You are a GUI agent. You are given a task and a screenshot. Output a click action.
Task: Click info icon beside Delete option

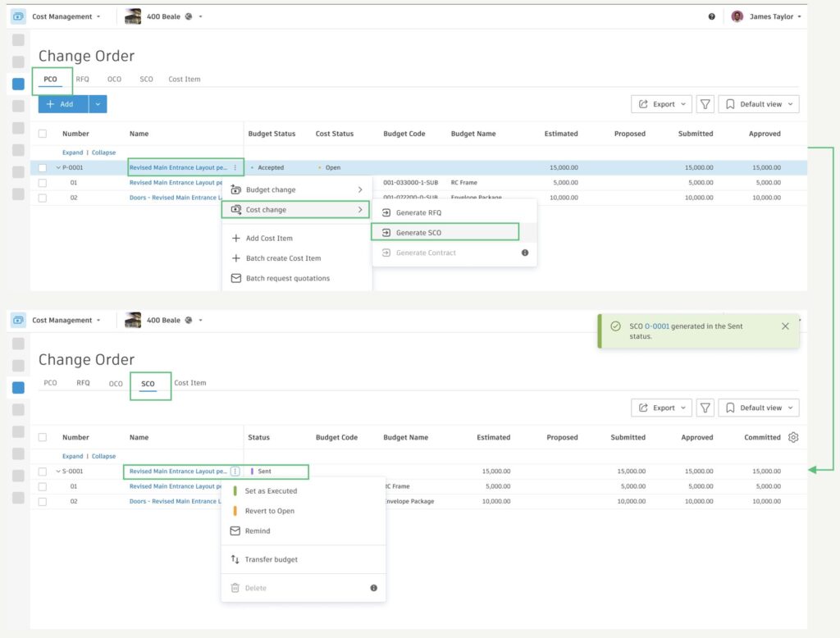point(373,588)
